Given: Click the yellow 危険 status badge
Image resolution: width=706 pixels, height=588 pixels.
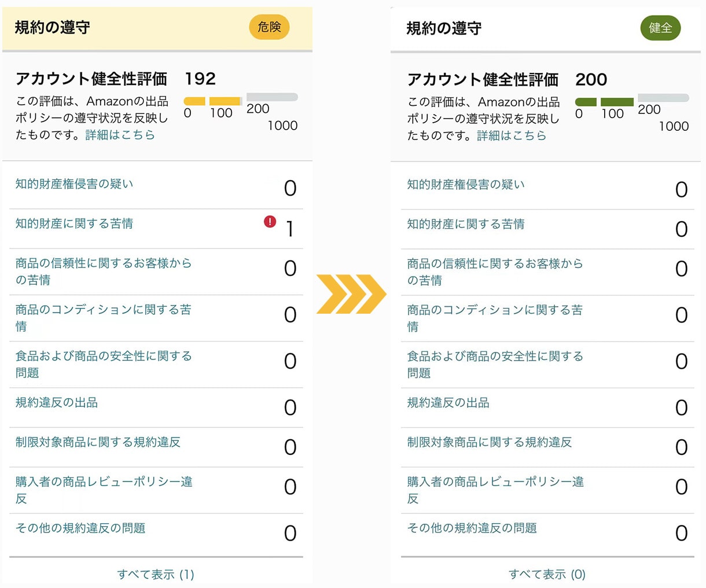Looking at the screenshot, I should click(x=269, y=27).
